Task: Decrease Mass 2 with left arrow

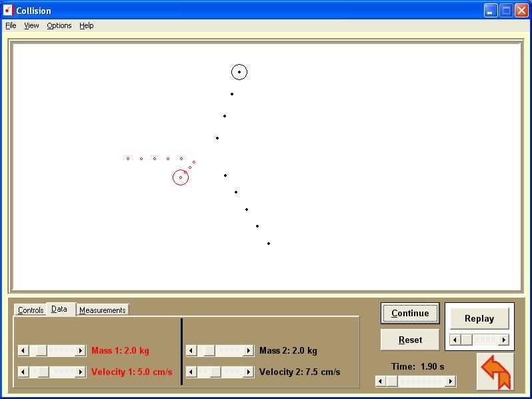Action: click(191, 350)
